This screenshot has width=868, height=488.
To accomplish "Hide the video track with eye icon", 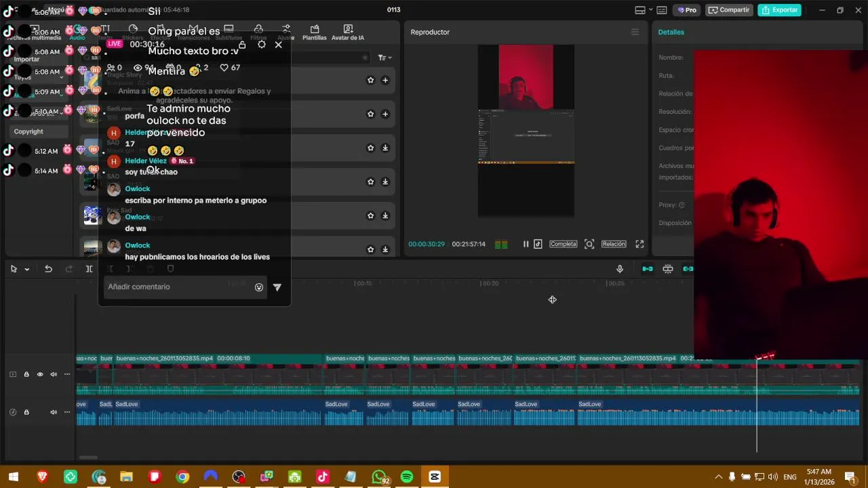I will point(40,374).
